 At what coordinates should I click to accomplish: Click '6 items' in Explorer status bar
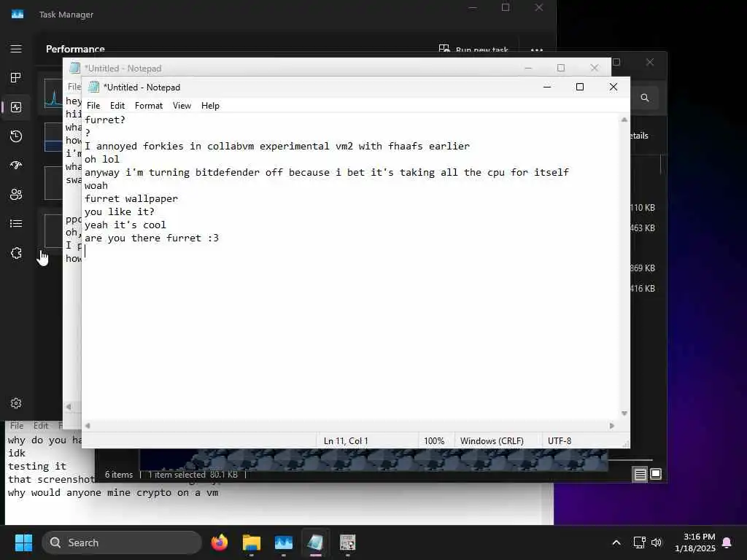[119, 474]
